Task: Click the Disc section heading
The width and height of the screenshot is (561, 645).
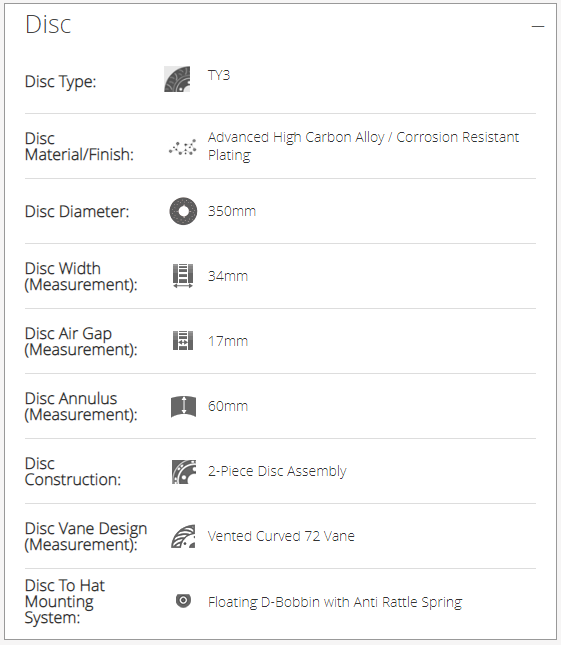Action: (x=48, y=24)
